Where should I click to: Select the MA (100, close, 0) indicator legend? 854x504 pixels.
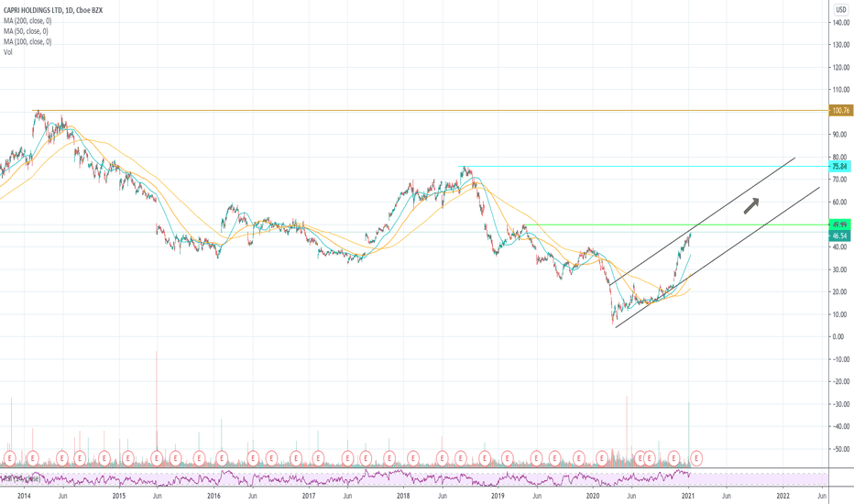27,41
